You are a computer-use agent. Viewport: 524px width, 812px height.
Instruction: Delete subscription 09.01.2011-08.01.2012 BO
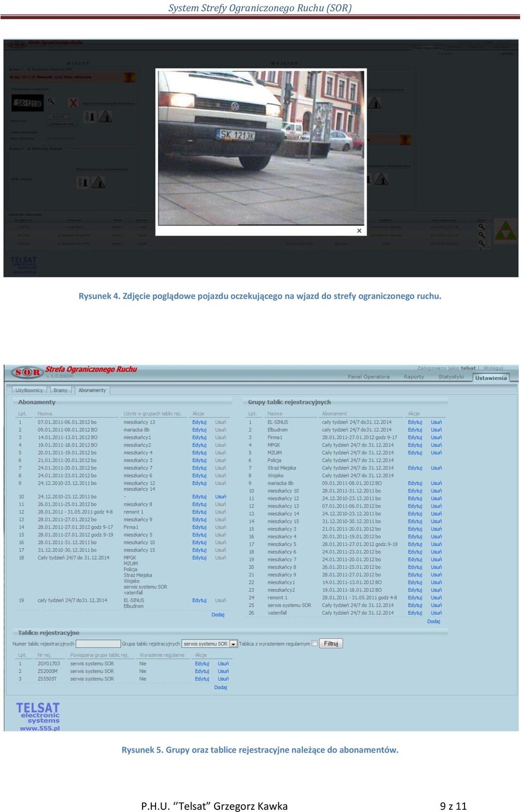point(221,430)
